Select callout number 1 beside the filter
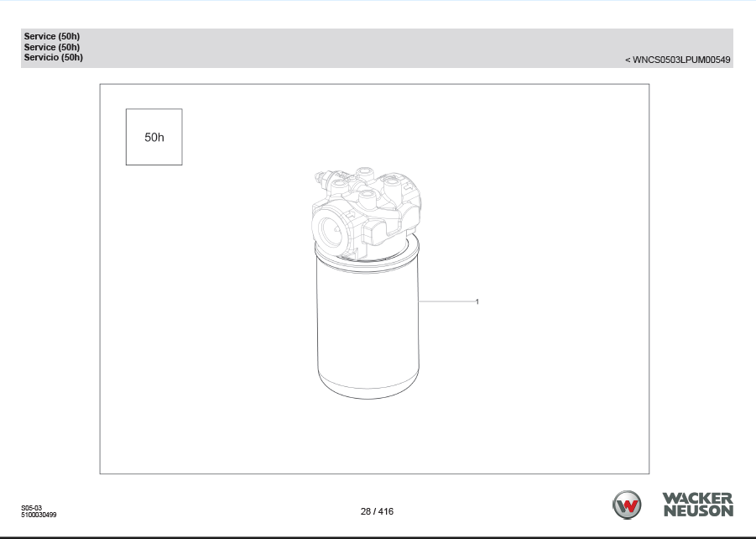The image size is (756, 539). [x=477, y=301]
